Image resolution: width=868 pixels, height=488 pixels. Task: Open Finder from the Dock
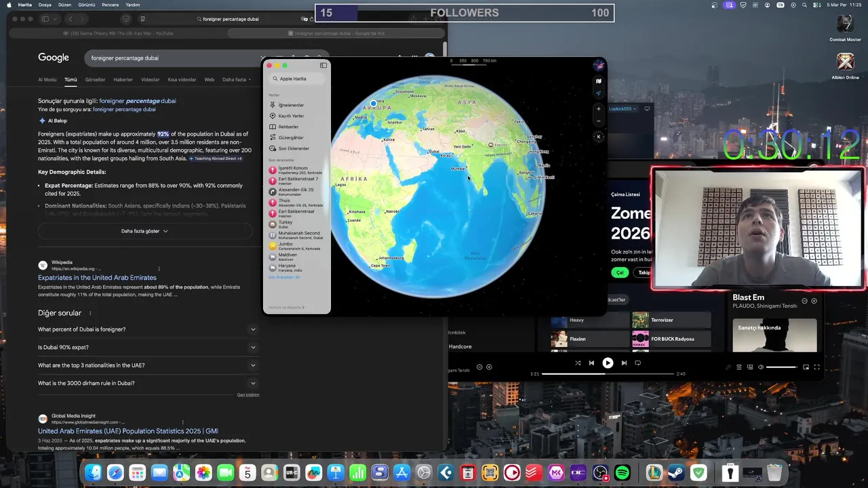point(93,472)
